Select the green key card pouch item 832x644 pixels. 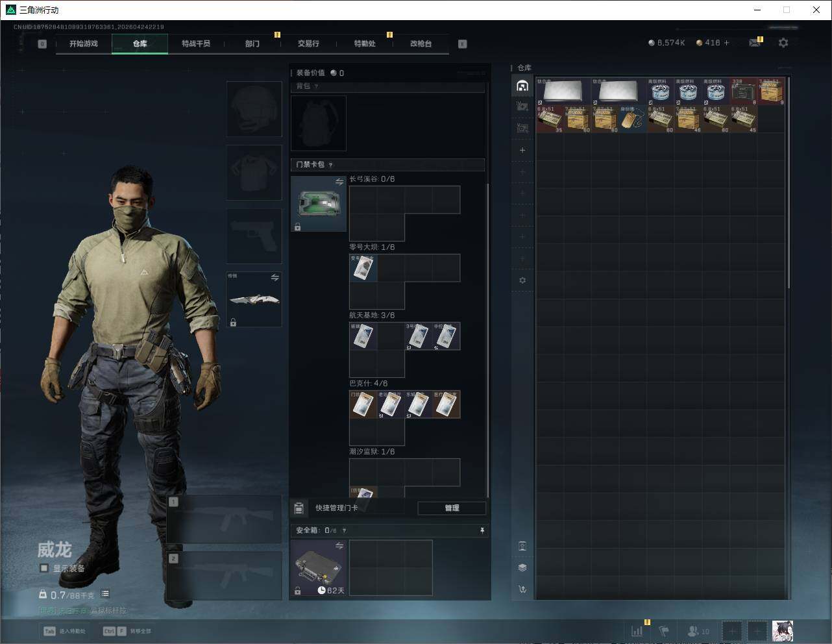click(x=318, y=204)
